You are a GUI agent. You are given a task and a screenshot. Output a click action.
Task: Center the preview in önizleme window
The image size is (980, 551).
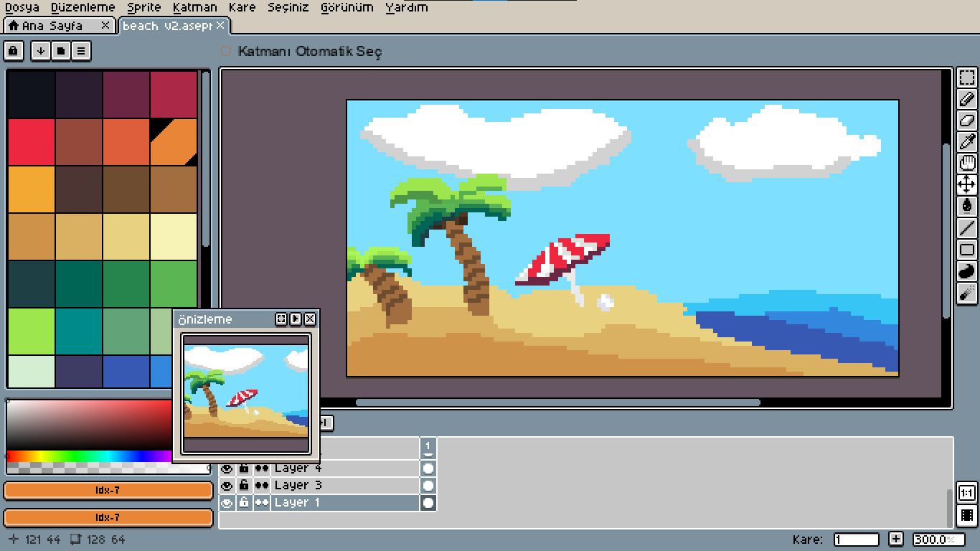[281, 319]
